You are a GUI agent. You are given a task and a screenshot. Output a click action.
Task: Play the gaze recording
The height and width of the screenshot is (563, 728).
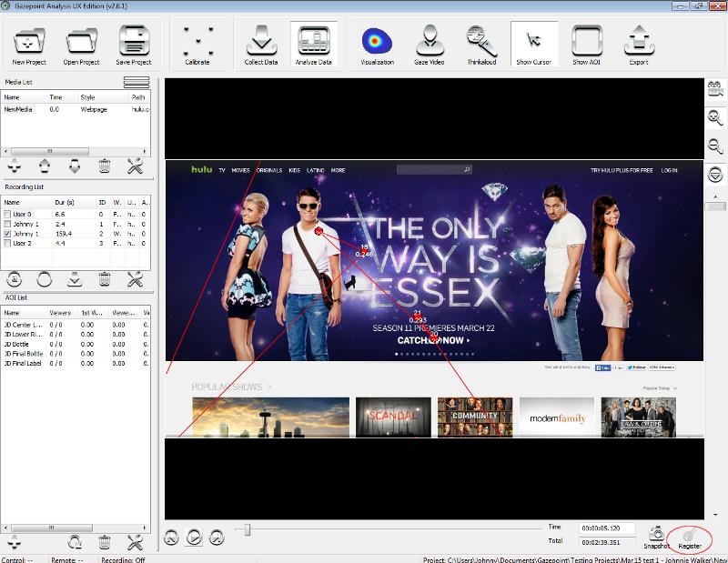(194, 538)
